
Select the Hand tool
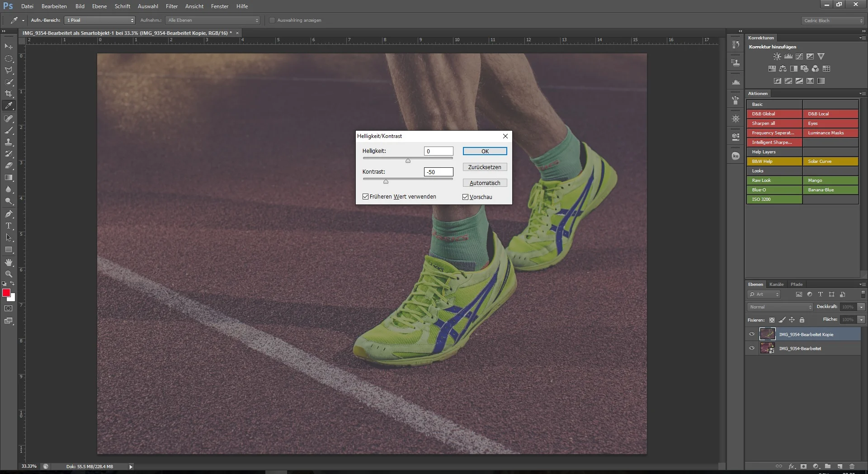(x=9, y=262)
